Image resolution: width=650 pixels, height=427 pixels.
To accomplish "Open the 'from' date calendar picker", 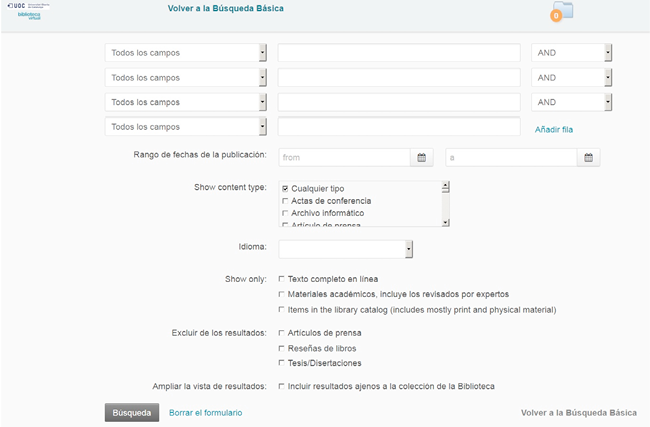I will pyautogui.click(x=422, y=158).
